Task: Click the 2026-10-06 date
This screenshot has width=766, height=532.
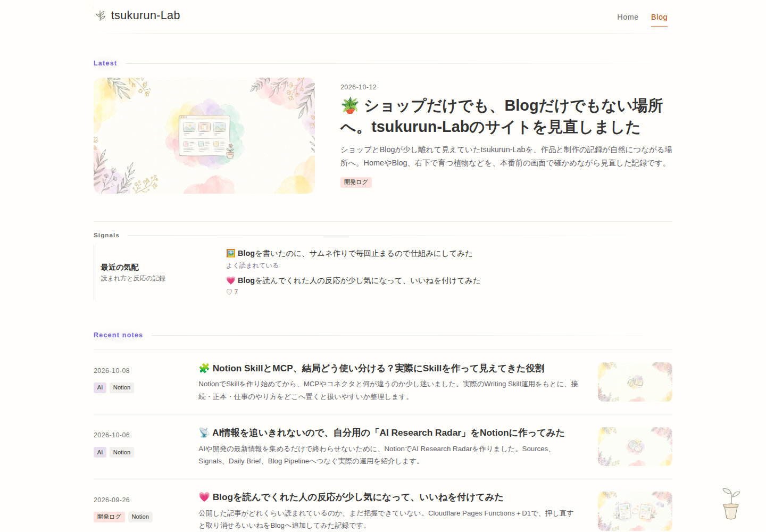Action: 112,435
